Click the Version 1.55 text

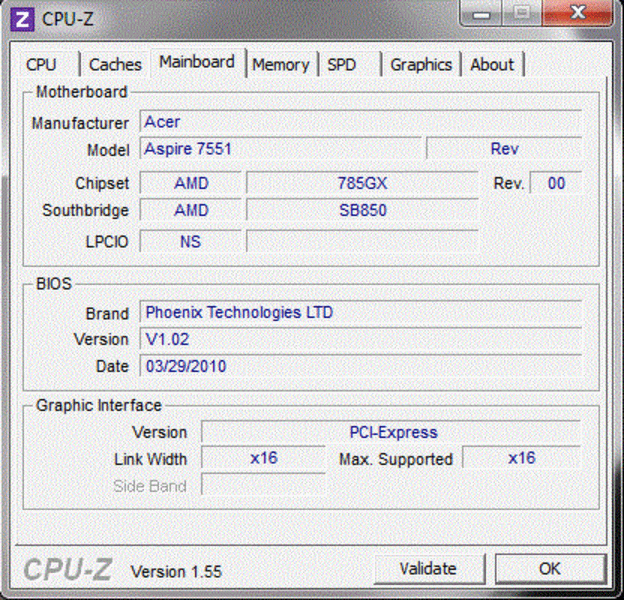[x=176, y=572]
